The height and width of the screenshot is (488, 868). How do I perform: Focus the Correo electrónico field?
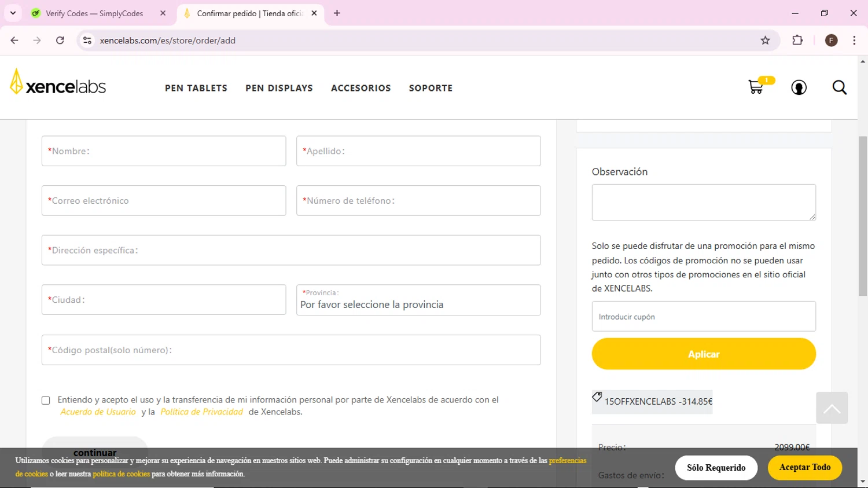click(164, 200)
